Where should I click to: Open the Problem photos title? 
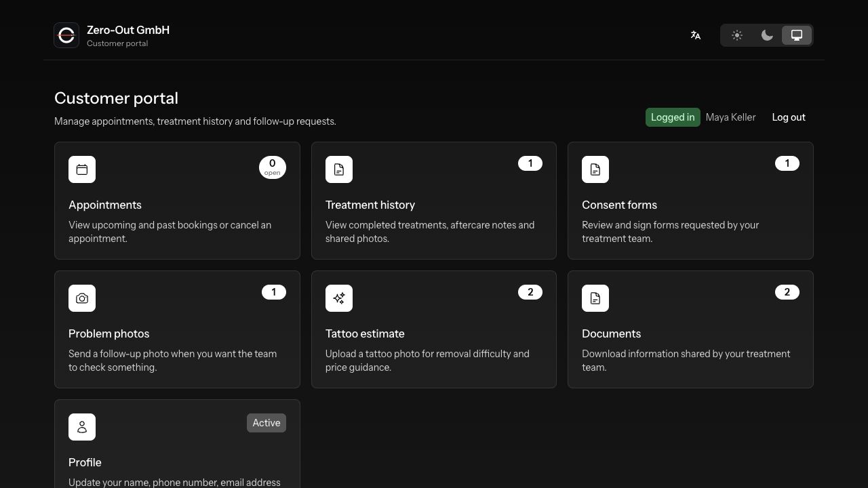tap(108, 333)
